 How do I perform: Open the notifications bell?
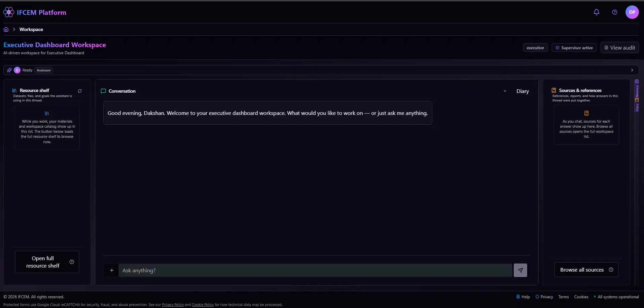click(x=596, y=12)
